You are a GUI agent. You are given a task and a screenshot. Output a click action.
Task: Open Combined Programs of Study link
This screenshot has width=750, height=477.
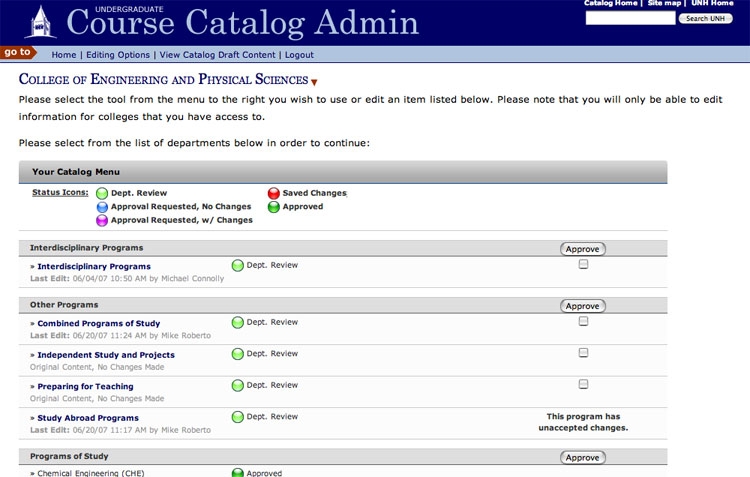click(x=99, y=323)
